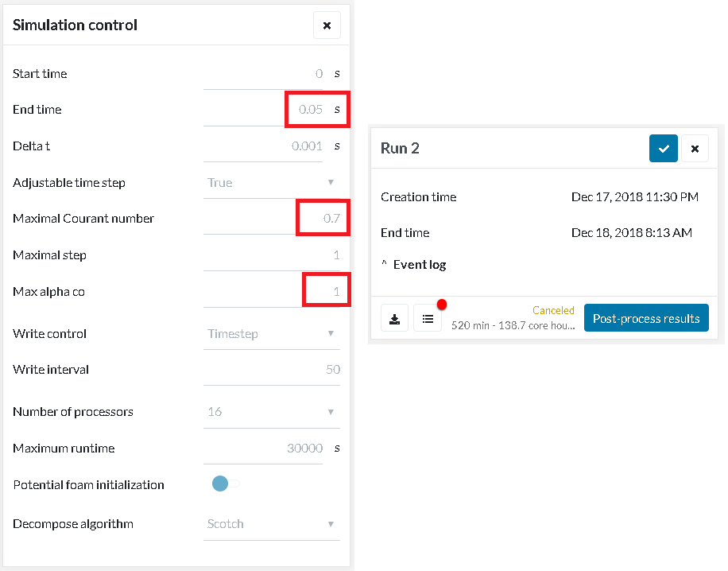
Task: Open Adjustable time step dropdown
Action: [271, 182]
